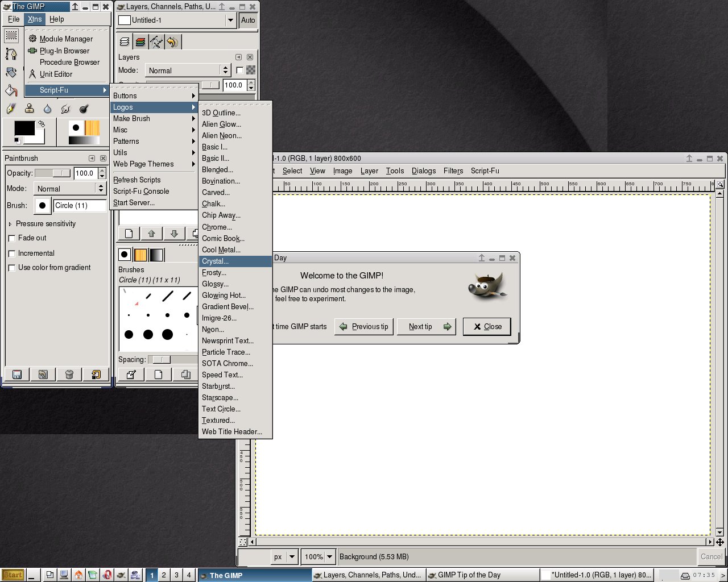728x582 pixels.
Task: Click the white background color swatch
Action: pyautogui.click(x=39, y=137)
